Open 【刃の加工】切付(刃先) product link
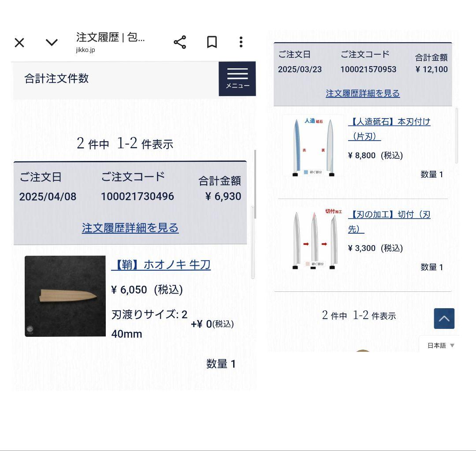 pos(389,222)
